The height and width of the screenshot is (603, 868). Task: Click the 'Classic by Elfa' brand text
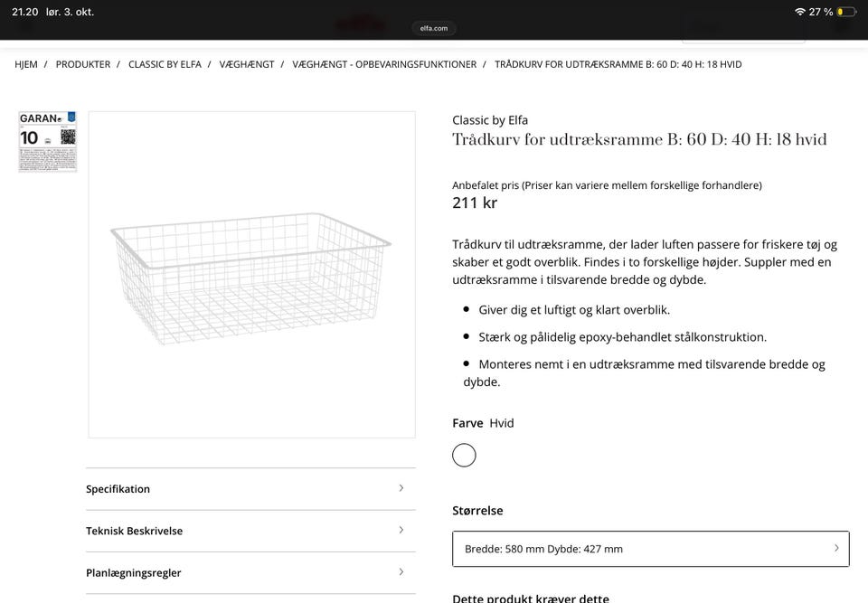(x=490, y=120)
